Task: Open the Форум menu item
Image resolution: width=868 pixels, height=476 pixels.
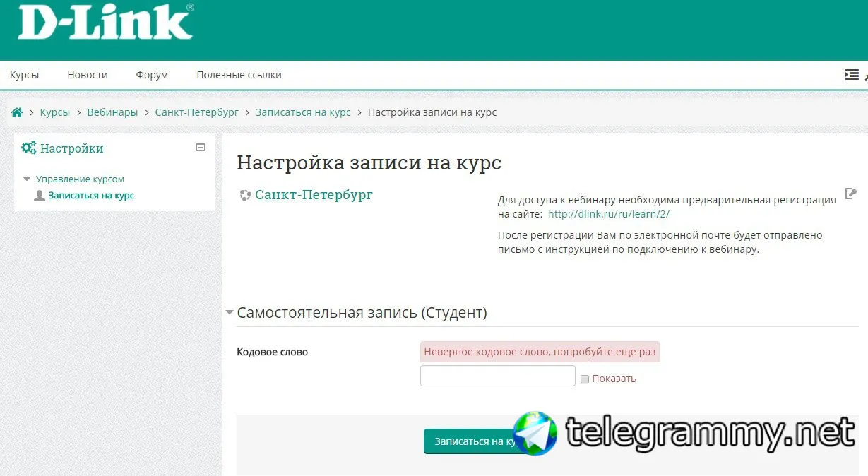Action: coord(152,75)
